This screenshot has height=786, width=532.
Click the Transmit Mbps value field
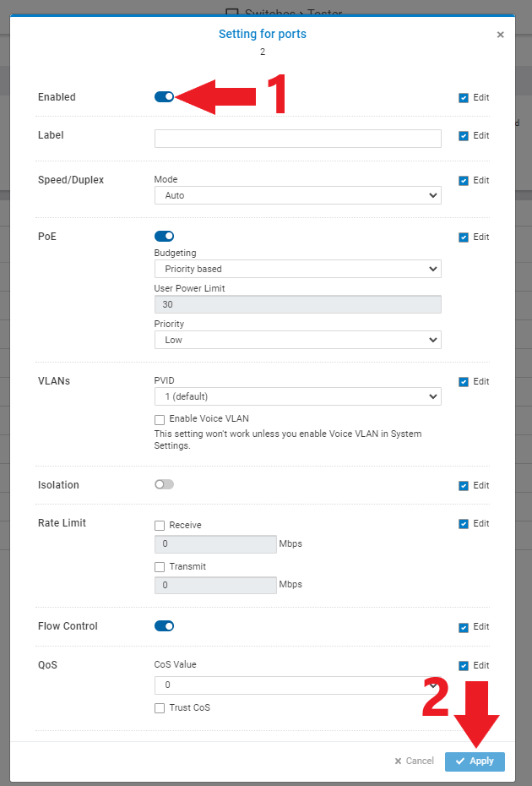click(x=215, y=584)
